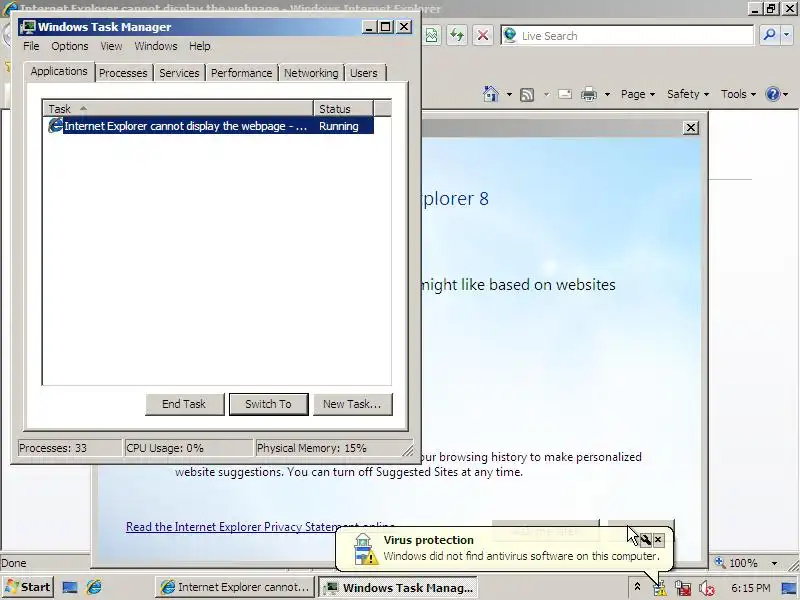Open the IE Help question mark icon
This screenshot has height=600, width=800.
(x=772, y=94)
